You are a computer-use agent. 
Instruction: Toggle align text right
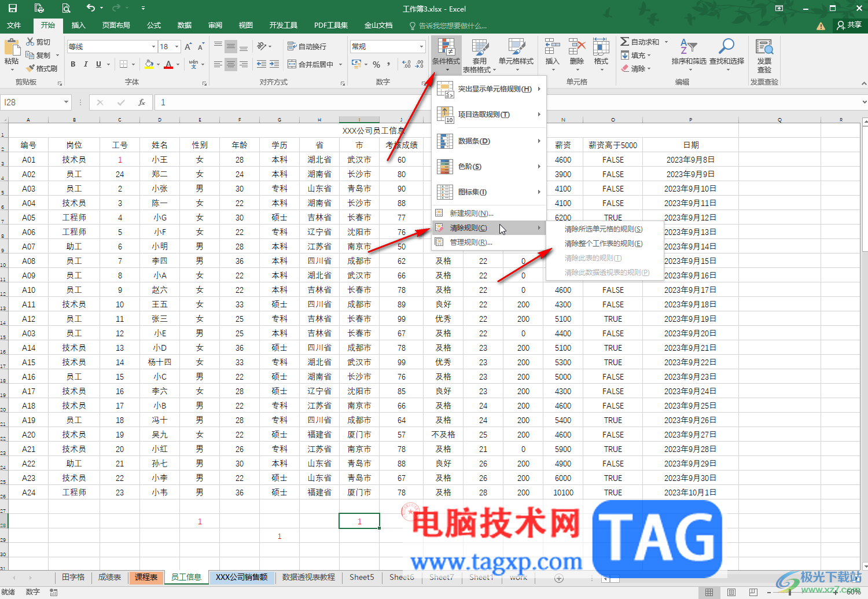(244, 64)
